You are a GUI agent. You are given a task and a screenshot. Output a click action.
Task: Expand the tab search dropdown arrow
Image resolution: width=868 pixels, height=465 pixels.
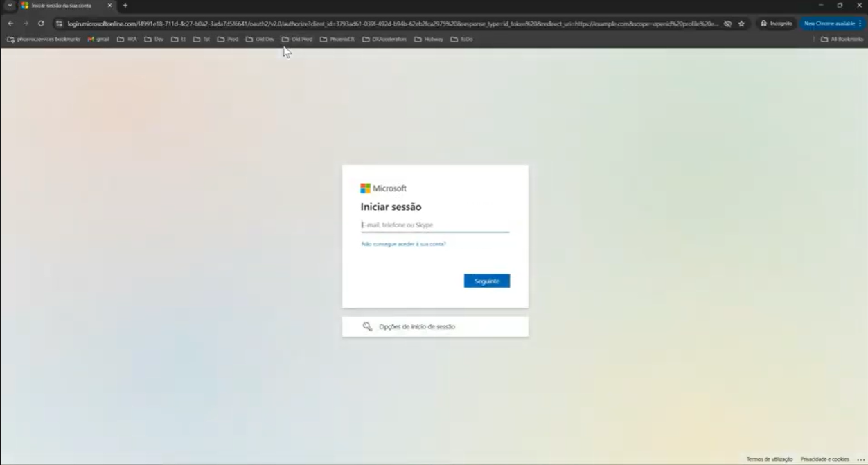pyautogui.click(x=10, y=6)
